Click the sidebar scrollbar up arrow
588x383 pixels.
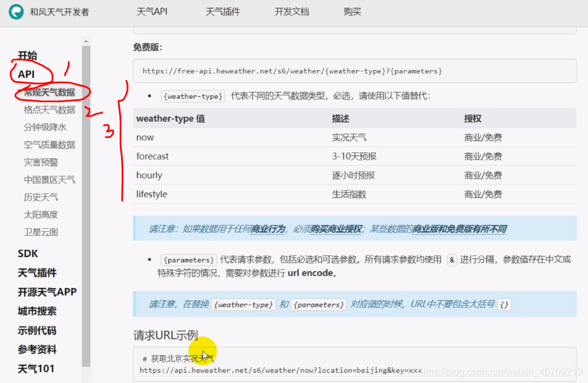click(x=86, y=41)
